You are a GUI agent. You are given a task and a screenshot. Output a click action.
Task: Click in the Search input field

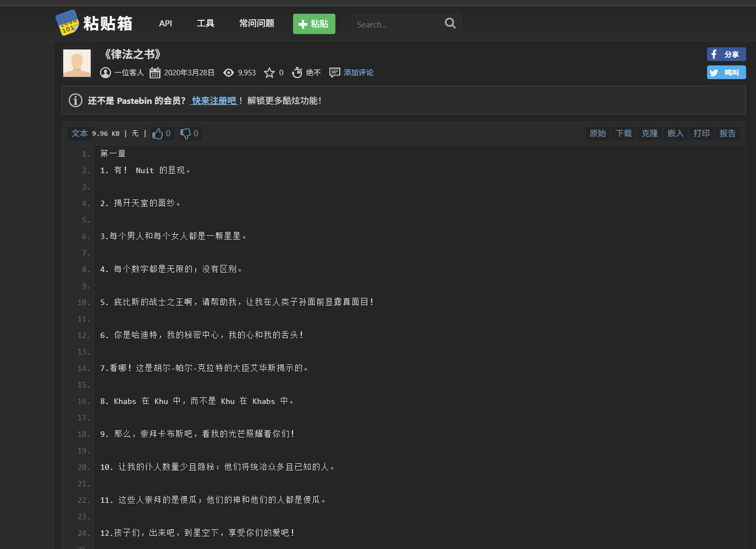[x=397, y=24]
